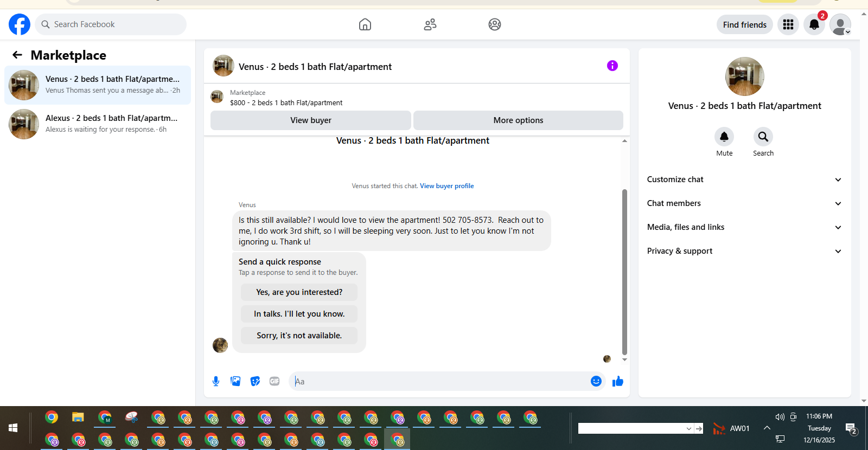Focus the Search Facebook field
The width and height of the screenshot is (868, 450).
tap(111, 24)
